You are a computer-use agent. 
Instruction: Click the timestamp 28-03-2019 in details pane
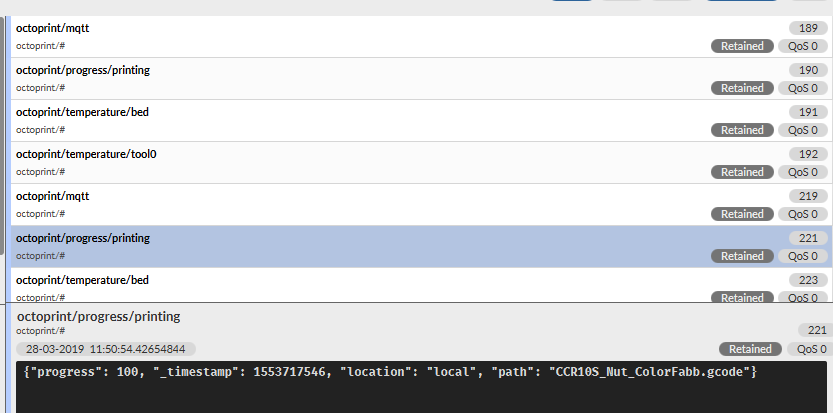(106, 349)
